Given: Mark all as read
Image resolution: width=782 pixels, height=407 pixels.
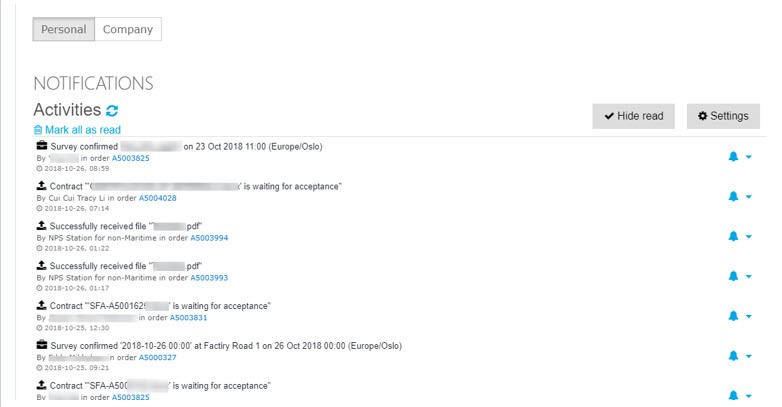Looking at the screenshot, I should 77,130.
